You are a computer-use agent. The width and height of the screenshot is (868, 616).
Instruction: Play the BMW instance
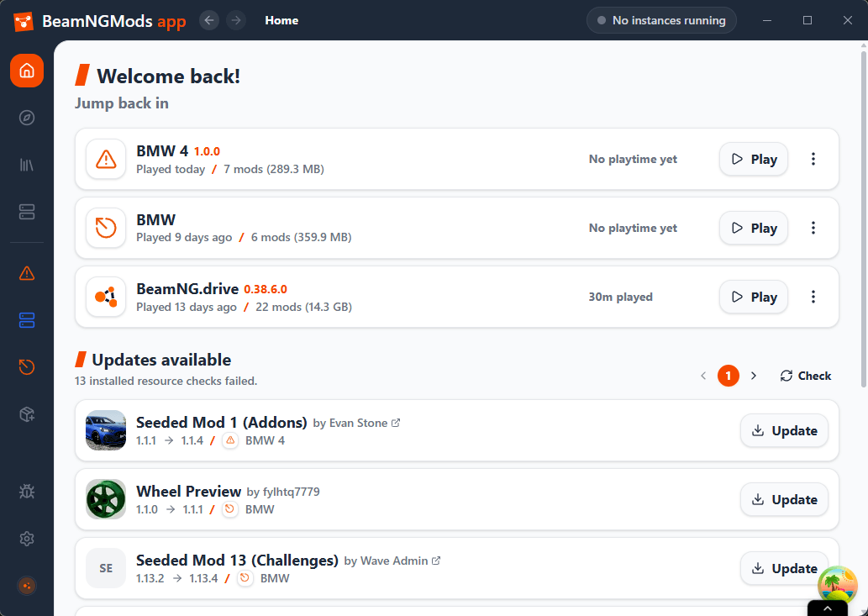(754, 228)
